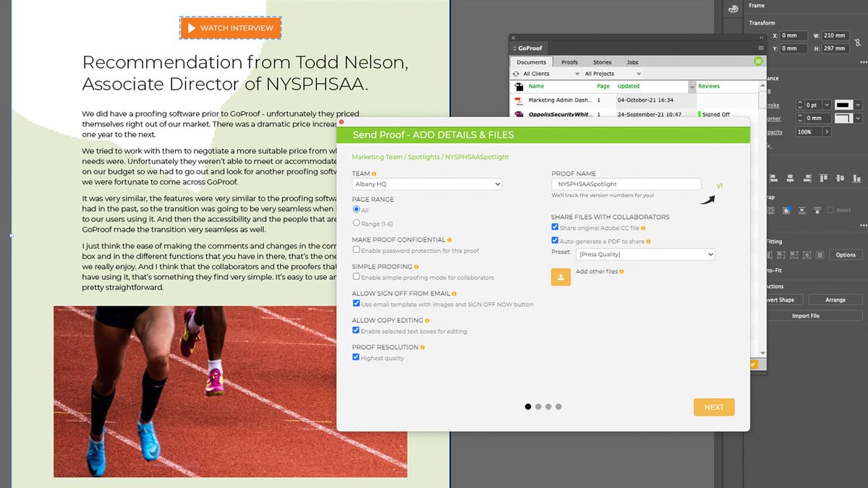The height and width of the screenshot is (488, 868).
Task: Sort list by Name column header
Action: pos(536,86)
